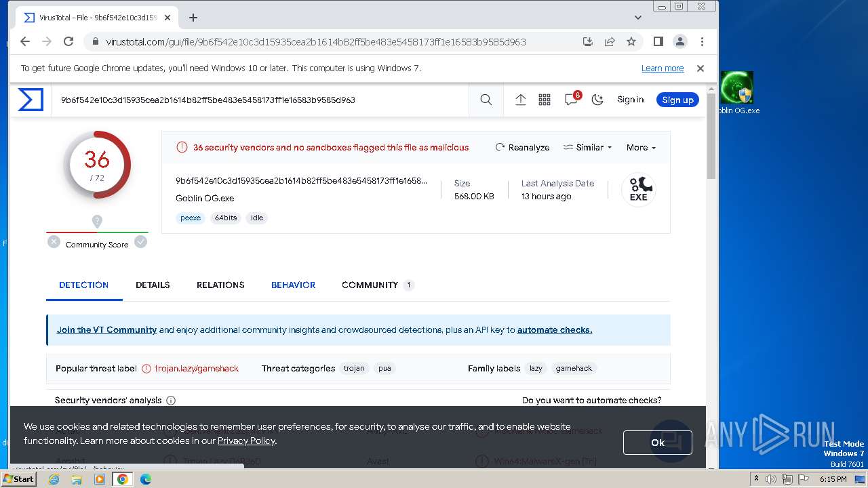Click the VirusTotal browser tab

point(97,18)
